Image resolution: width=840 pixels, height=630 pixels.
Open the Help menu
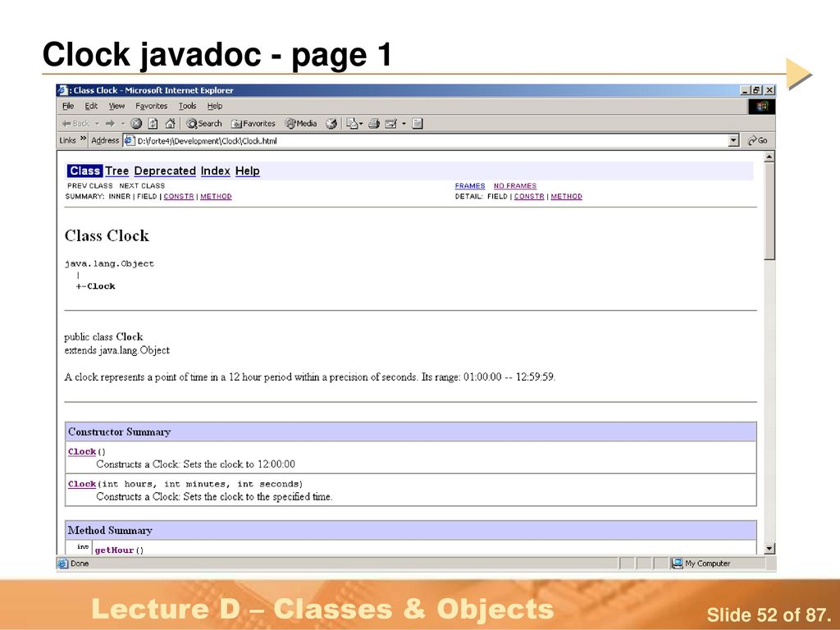tap(215, 106)
